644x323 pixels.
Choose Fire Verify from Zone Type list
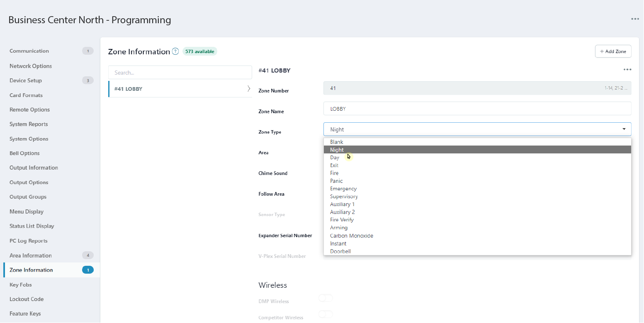click(x=342, y=220)
